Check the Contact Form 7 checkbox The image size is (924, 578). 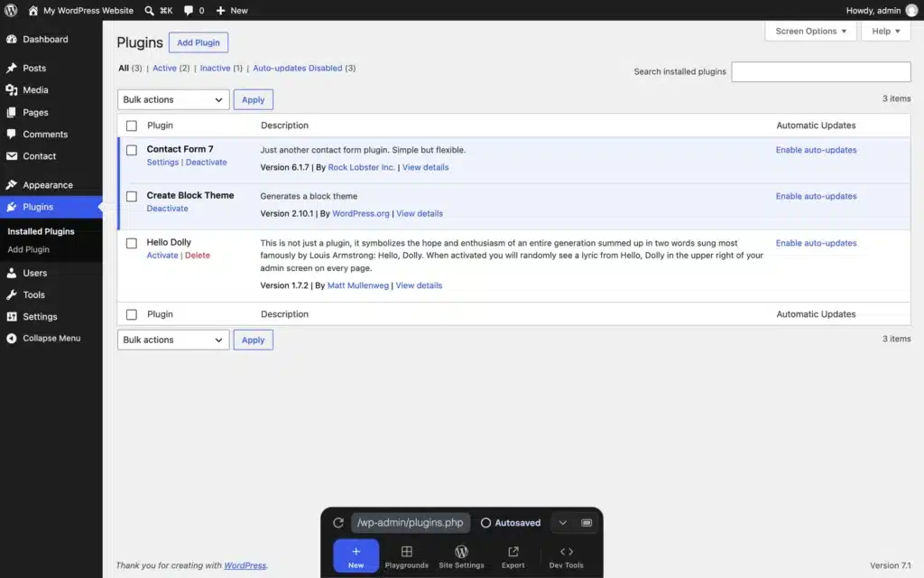pos(132,151)
